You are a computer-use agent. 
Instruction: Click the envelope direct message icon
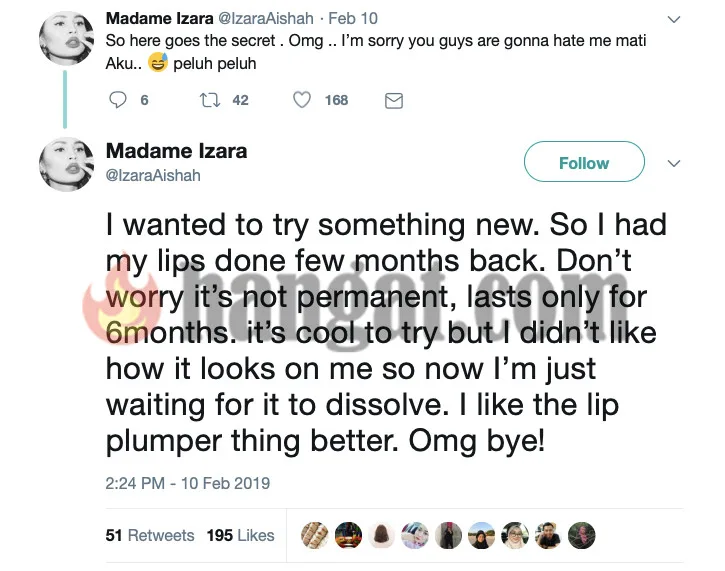click(x=393, y=100)
